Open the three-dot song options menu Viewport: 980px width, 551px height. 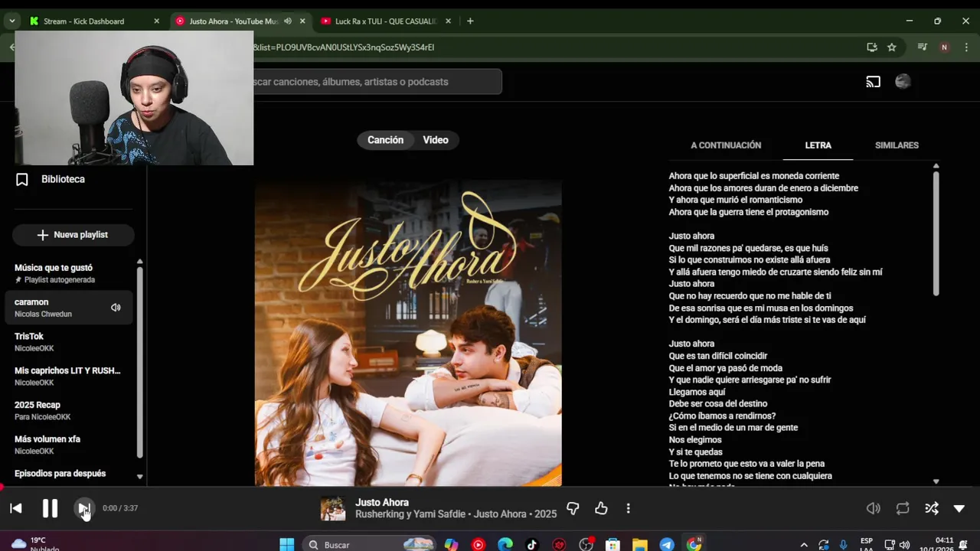[x=628, y=508]
